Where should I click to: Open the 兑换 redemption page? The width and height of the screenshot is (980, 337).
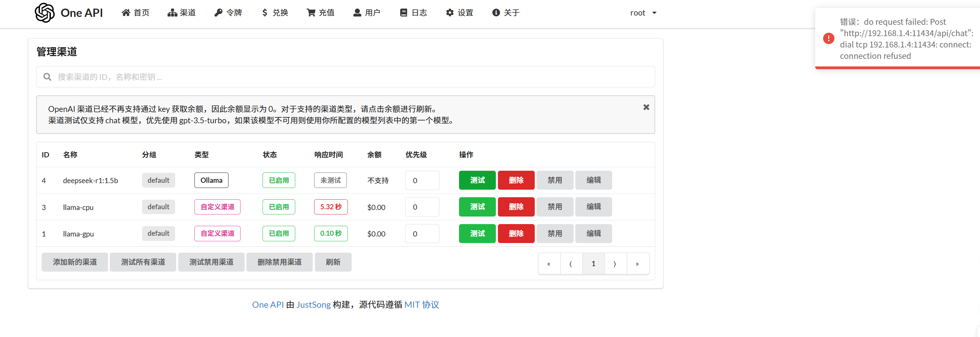click(275, 13)
